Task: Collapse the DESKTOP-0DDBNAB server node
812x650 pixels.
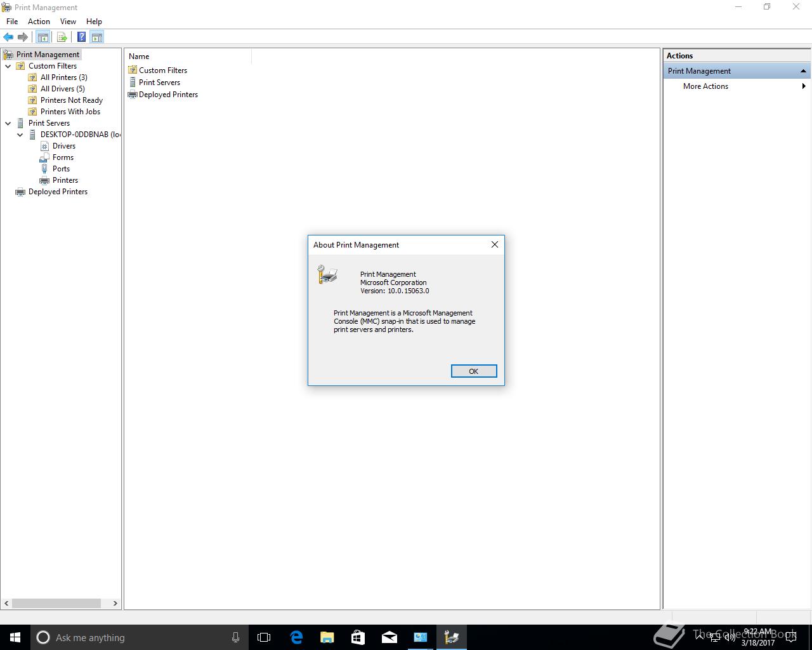Action: click(20, 135)
